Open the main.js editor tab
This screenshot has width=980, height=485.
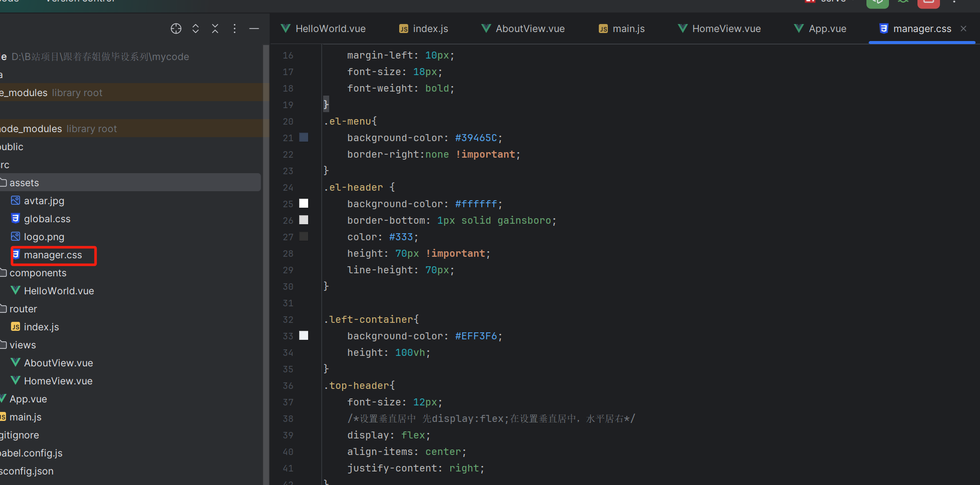click(x=622, y=29)
